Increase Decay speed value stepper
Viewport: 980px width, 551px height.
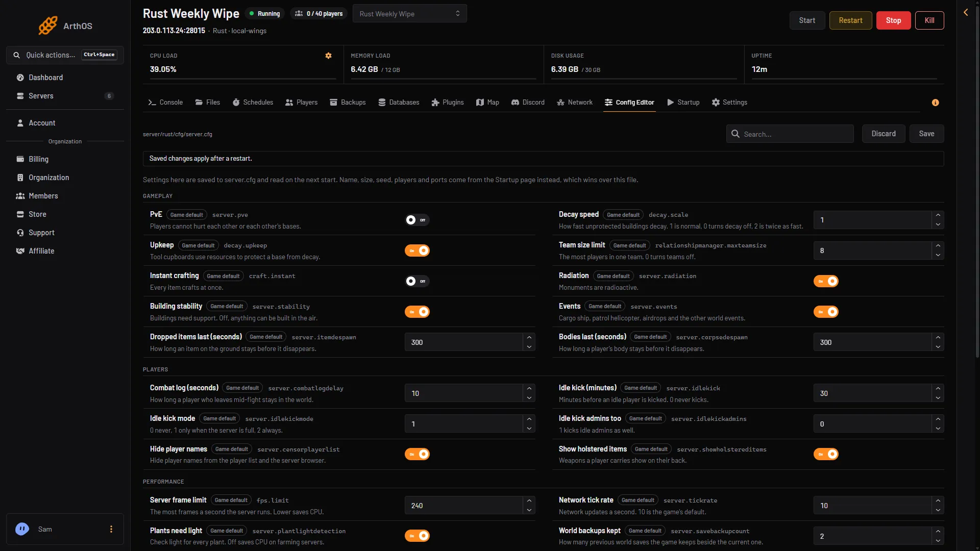[938, 216]
